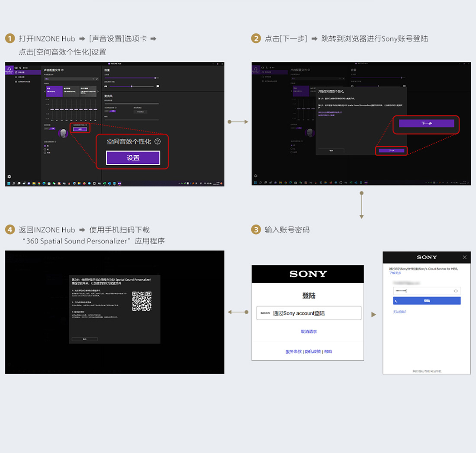476x453 pixels.
Task: Open the second purple link in step 2 dialog
Action: tap(326, 115)
